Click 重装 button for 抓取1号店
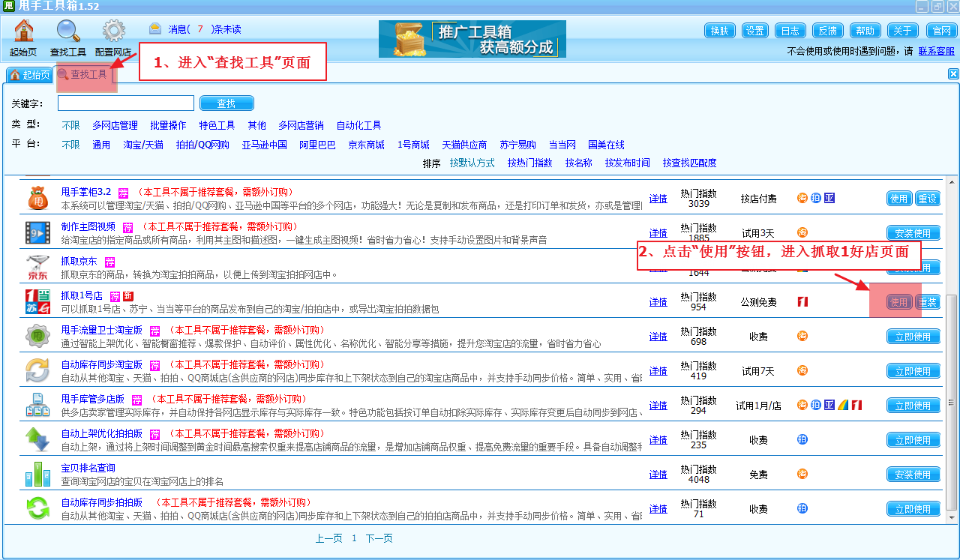Screen dimensions: 960x560 coord(928,302)
